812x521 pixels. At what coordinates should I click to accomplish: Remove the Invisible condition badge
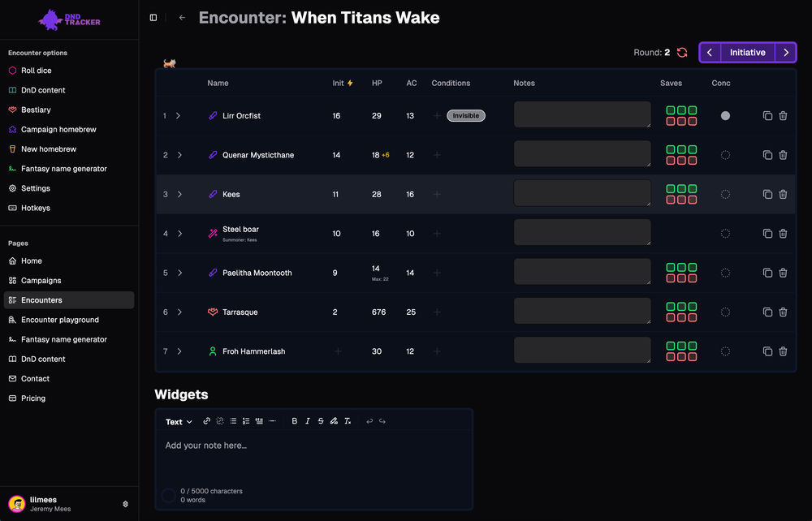[x=465, y=116]
